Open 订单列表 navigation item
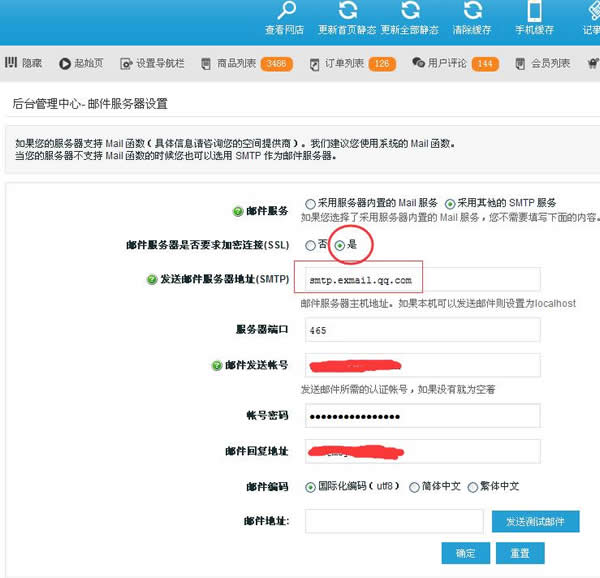 click(344, 63)
